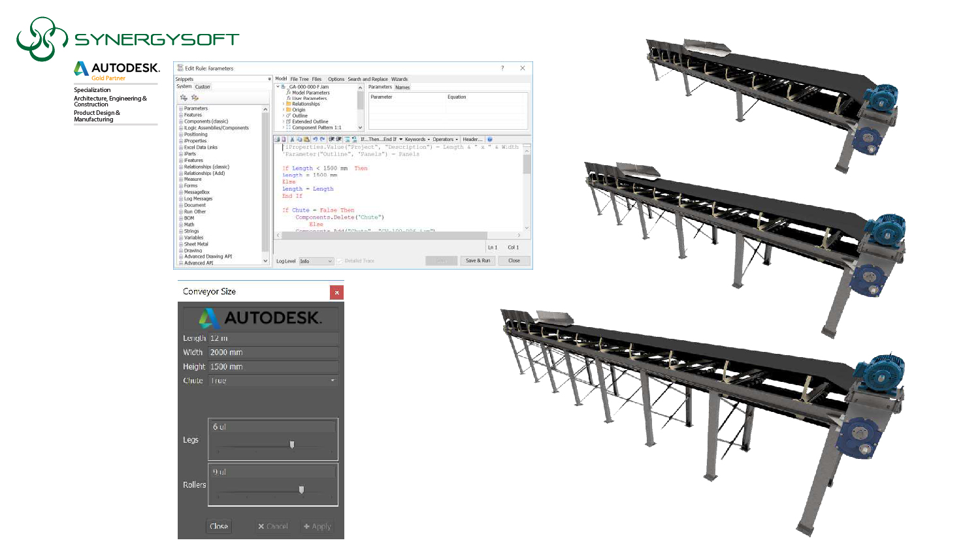Click the question mark help icon in title bar
The image size is (980, 551).
pyautogui.click(x=502, y=68)
